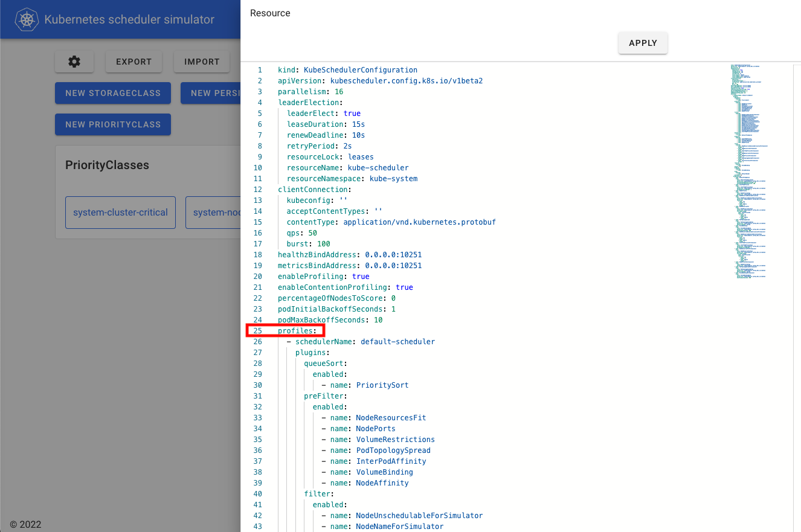Image resolution: width=801 pixels, height=532 pixels.
Task: Click the Kubernetes wheel logo
Action: (27, 20)
